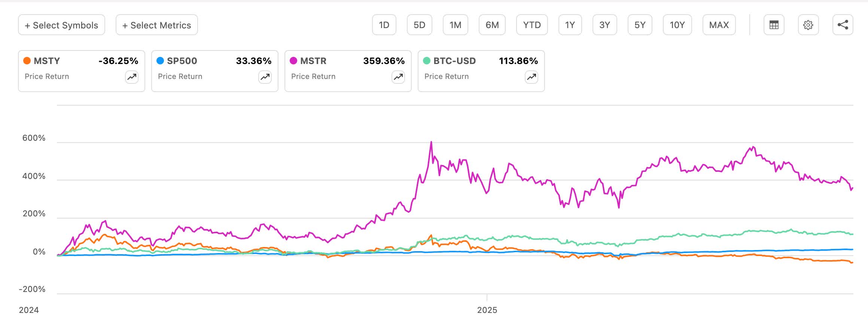
Task: Click the SP500 sparkline chart icon
Action: coord(264,77)
